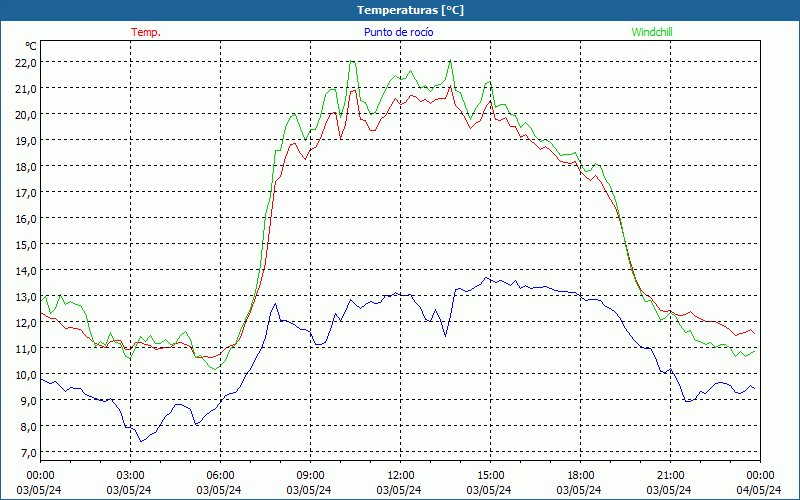Click the '7,0' y-axis value

(28, 454)
